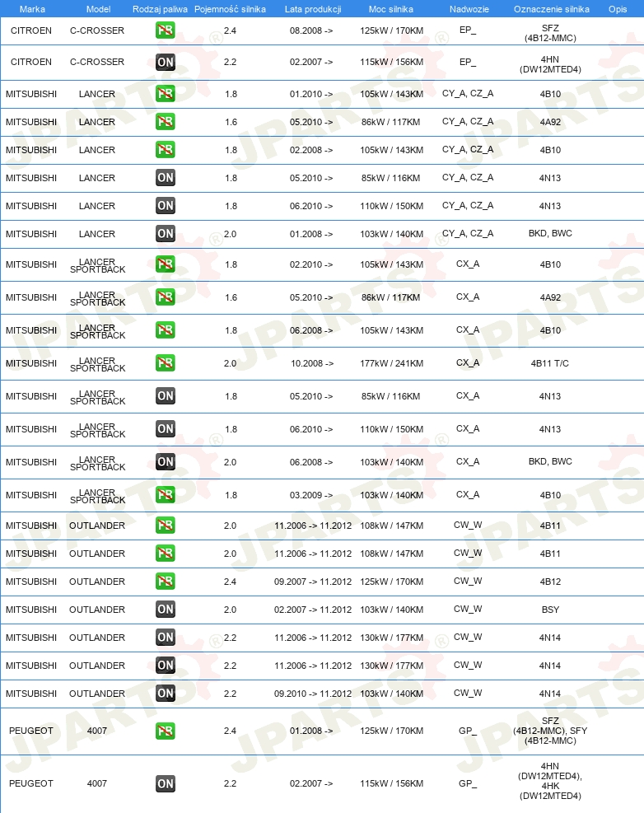This screenshot has width=644, height=813.
Task: Select CITROEN brand in the 2.4 engine row
Action: [31, 30]
